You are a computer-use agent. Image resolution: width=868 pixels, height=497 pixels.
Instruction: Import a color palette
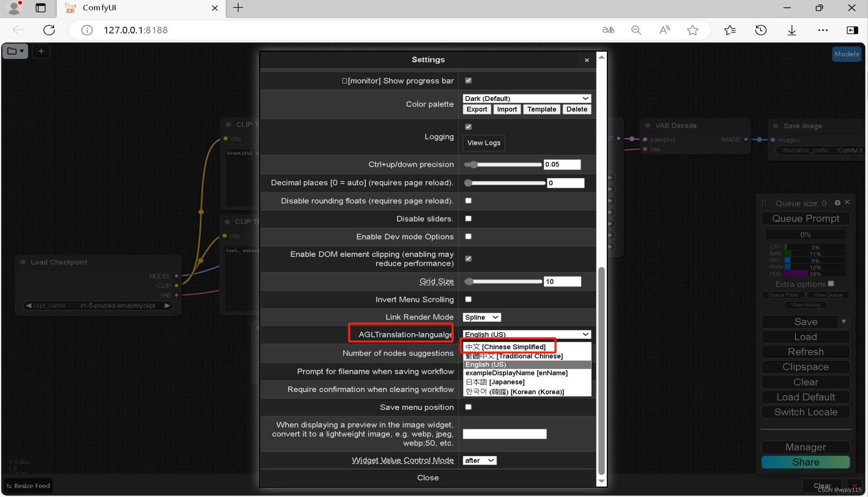[507, 109]
